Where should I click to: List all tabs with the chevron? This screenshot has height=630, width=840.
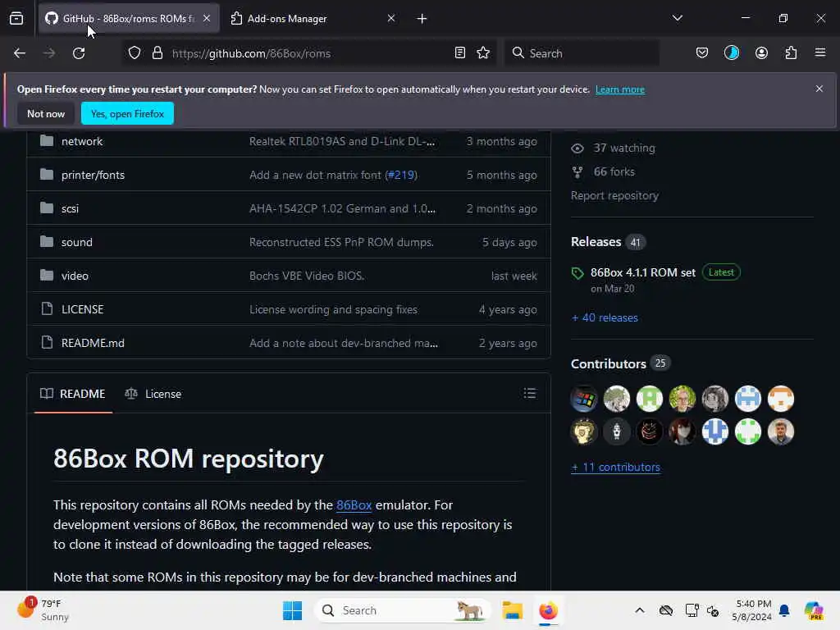tap(677, 18)
